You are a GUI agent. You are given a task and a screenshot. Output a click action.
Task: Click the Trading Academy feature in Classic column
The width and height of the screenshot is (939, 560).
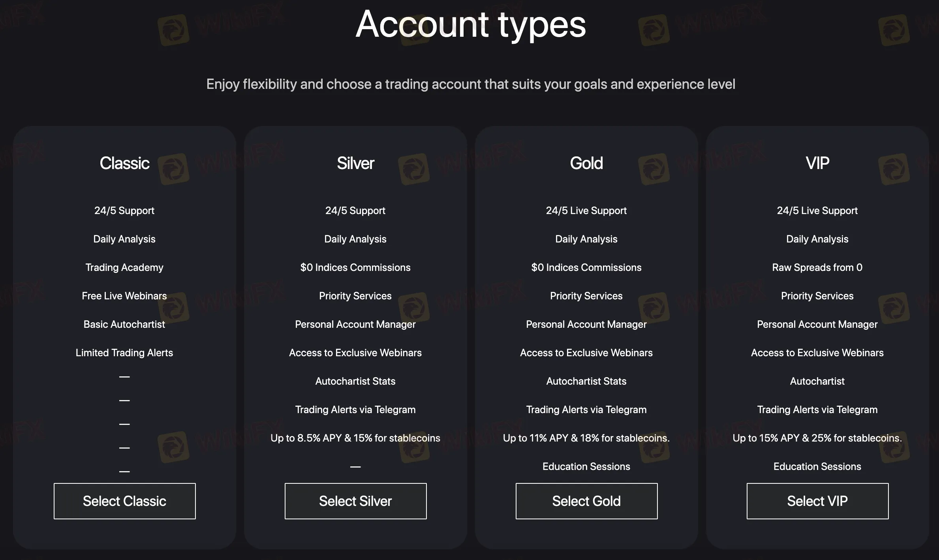(x=124, y=267)
